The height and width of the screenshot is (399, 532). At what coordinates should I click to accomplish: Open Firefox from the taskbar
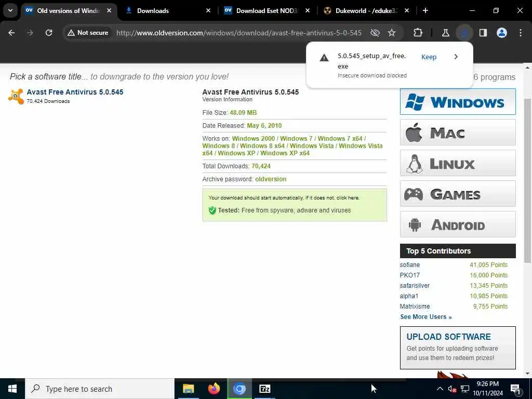(x=214, y=389)
